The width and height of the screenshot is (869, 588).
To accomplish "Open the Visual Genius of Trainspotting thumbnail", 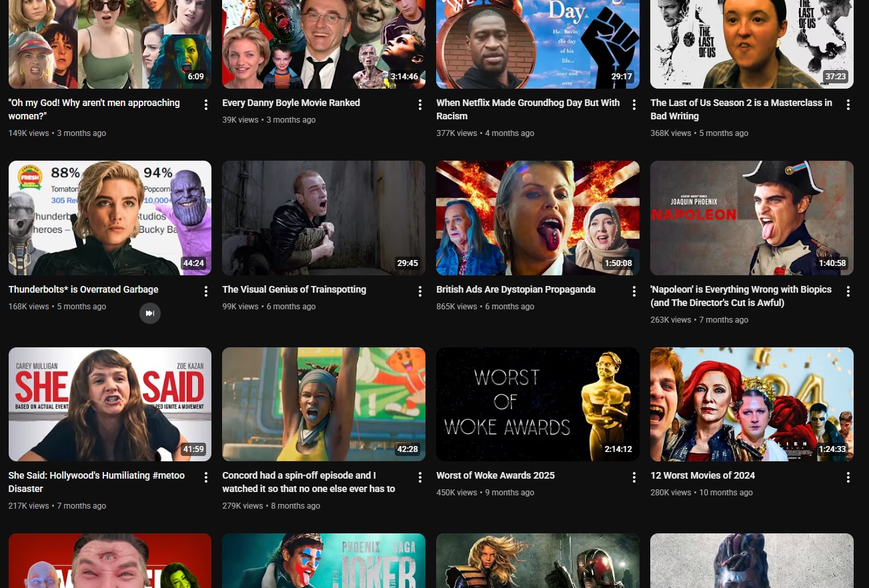I will pyautogui.click(x=323, y=218).
